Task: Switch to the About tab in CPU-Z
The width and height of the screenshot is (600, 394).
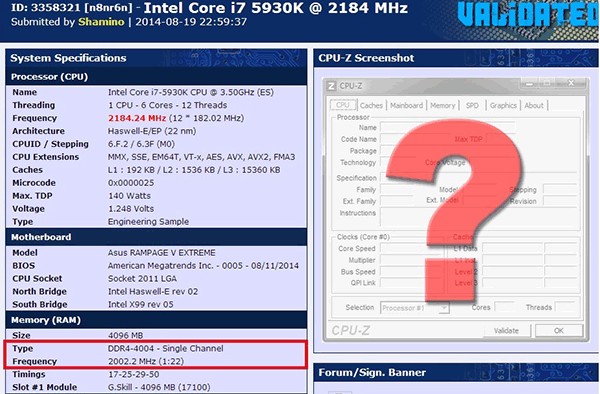Action: [534, 106]
